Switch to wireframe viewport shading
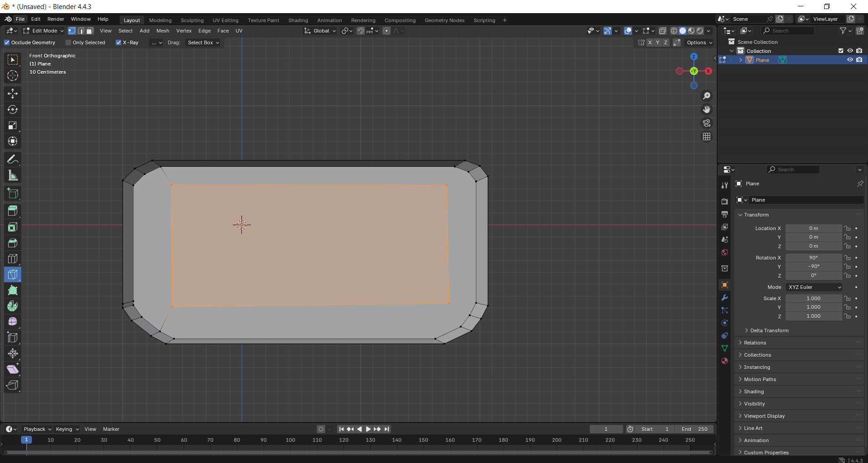The image size is (868, 463). click(x=674, y=31)
